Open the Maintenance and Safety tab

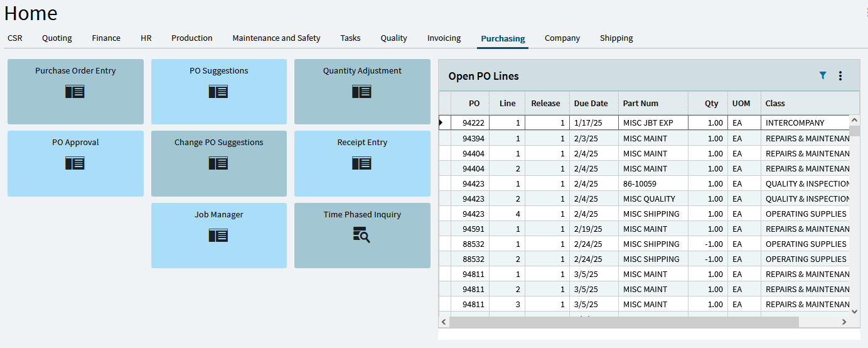[x=276, y=38]
